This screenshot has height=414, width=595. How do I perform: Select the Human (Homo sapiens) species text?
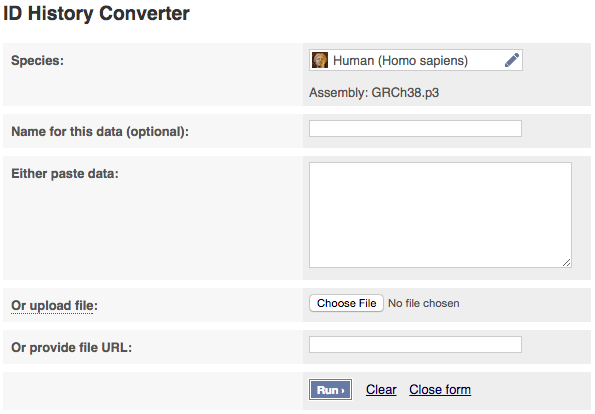point(400,61)
